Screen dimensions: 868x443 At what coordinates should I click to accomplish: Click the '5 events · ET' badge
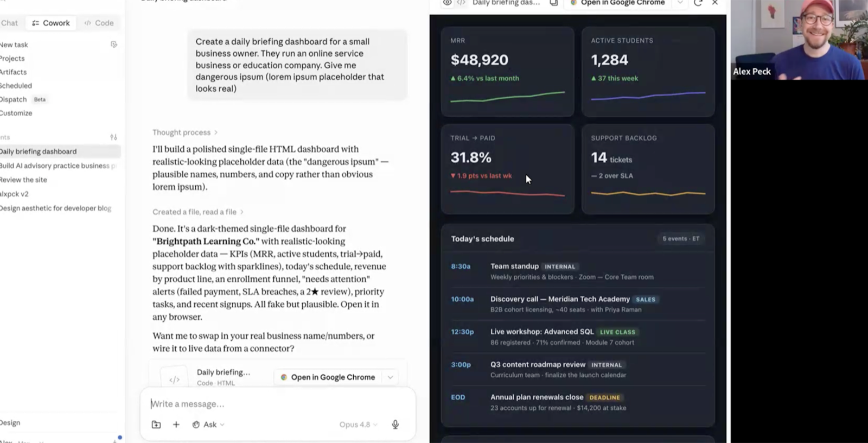[681, 238]
